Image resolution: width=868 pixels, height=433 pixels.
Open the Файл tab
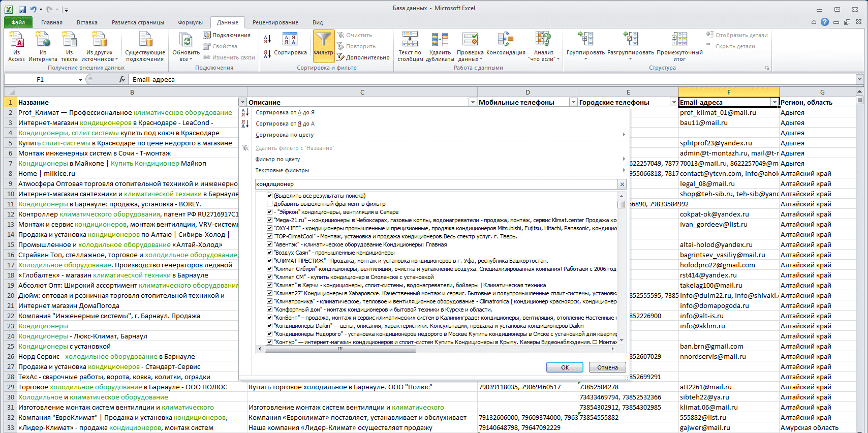[x=18, y=22]
